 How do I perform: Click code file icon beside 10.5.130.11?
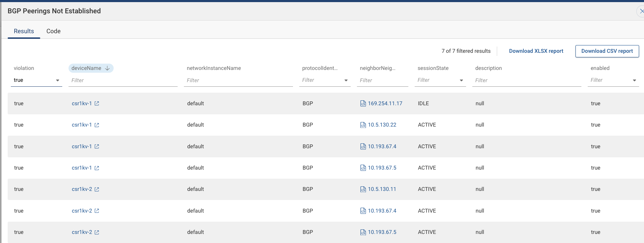[363, 190]
